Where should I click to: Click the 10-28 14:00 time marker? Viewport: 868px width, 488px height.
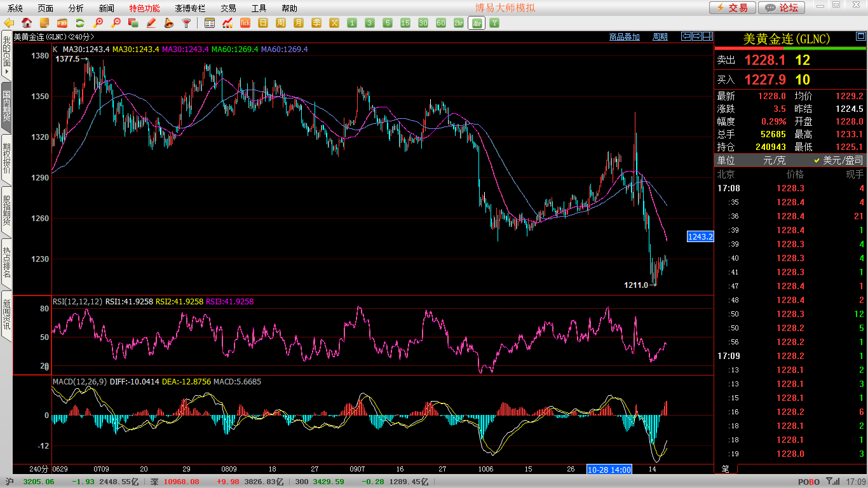tap(609, 469)
